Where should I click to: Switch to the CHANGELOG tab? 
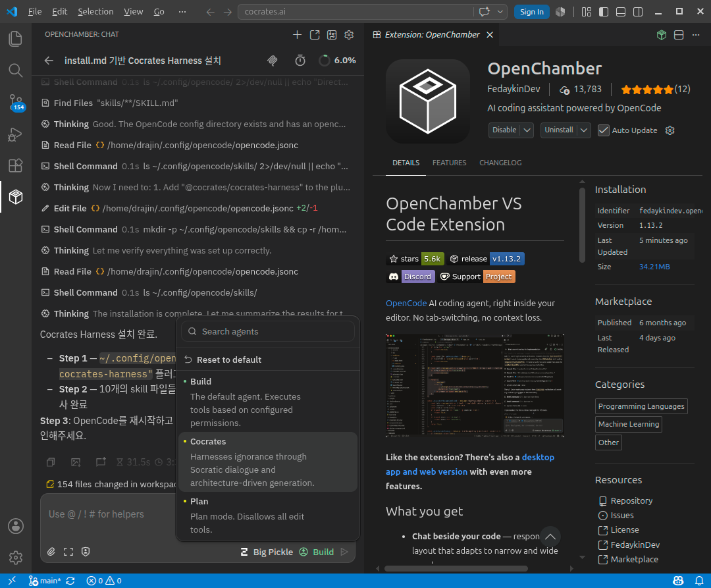500,163
